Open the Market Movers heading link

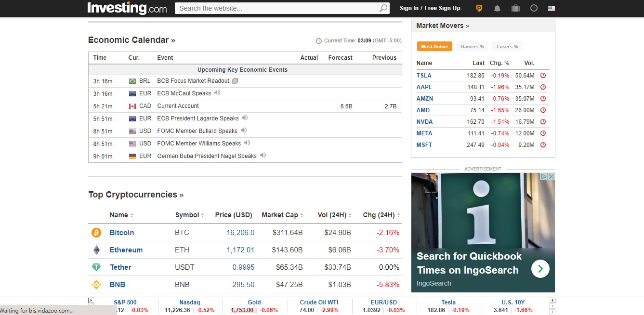[443, 26]
